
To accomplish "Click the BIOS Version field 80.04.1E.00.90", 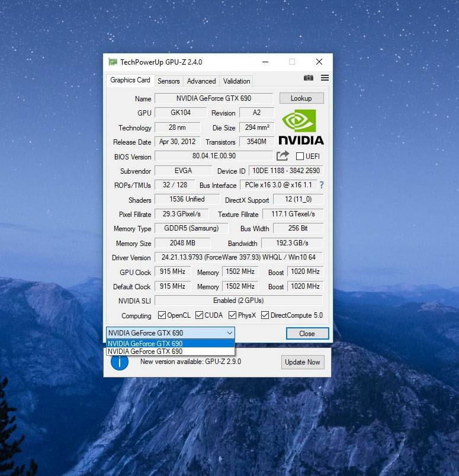I will pyautogui.click(x=214, y=156).
